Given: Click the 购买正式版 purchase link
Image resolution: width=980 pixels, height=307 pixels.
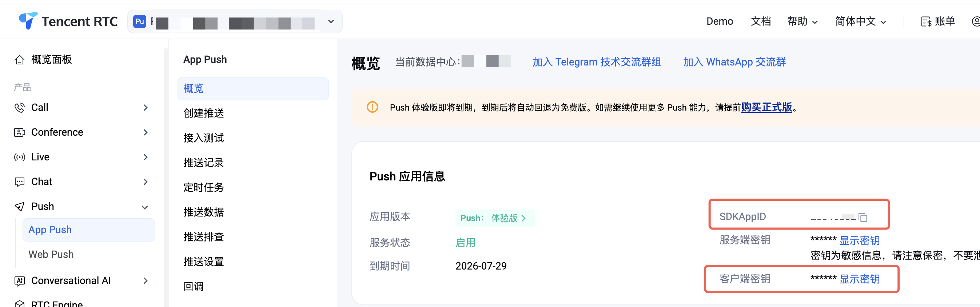Looking at the screenshot, I should pos(766,107).
